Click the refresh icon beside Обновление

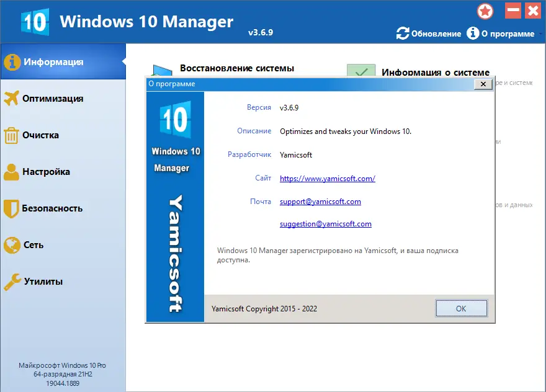point(403,33)
